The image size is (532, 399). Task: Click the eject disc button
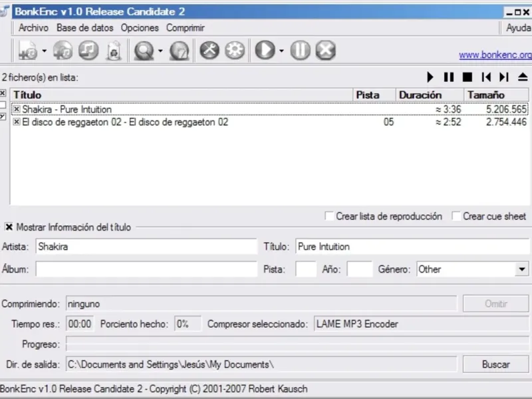[523, 77]
